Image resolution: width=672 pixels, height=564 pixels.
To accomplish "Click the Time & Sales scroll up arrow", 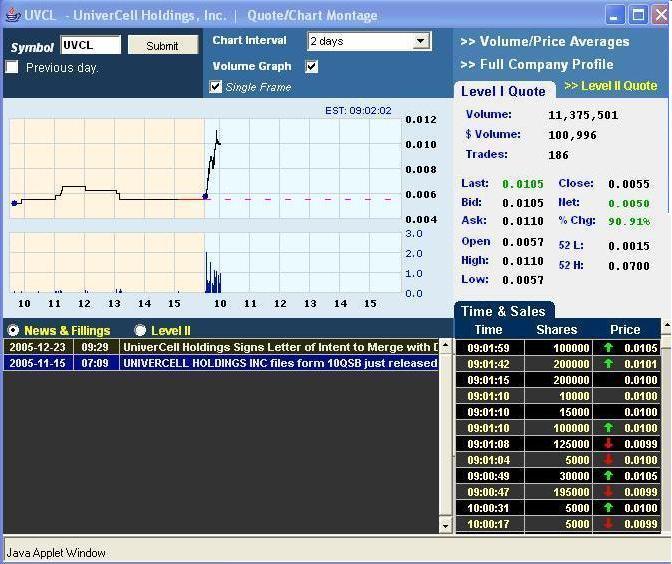I will point(666,326).
